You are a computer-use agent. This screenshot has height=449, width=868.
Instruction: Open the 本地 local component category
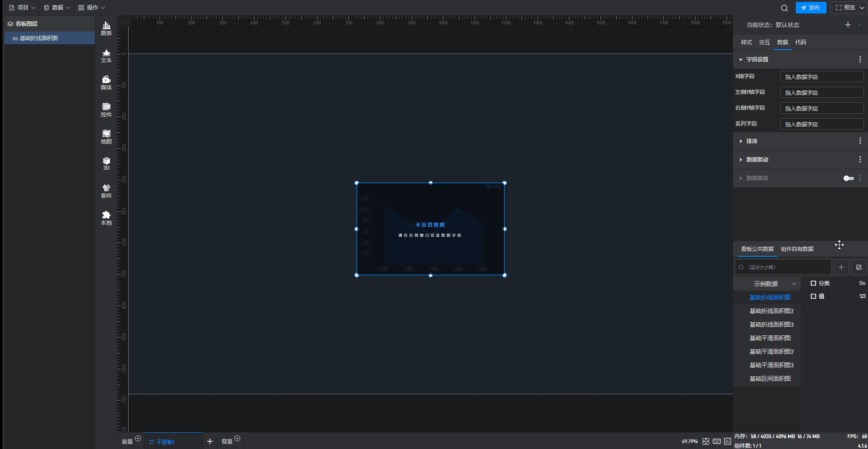(106, 218)
